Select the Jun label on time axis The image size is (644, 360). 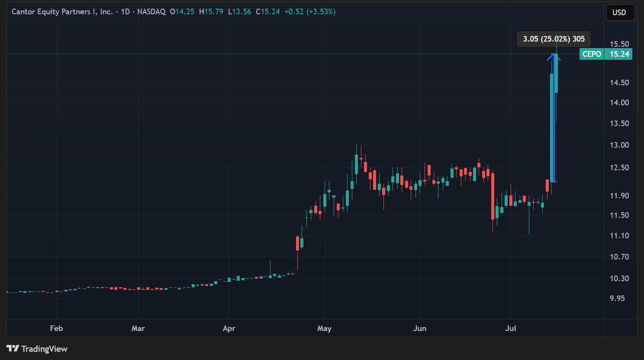(x=419, y=328)
